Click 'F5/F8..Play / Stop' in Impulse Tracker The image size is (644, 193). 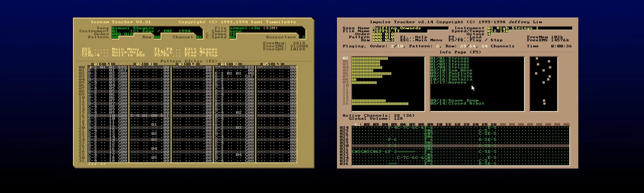pyautogui.click(x=475, y=40)
